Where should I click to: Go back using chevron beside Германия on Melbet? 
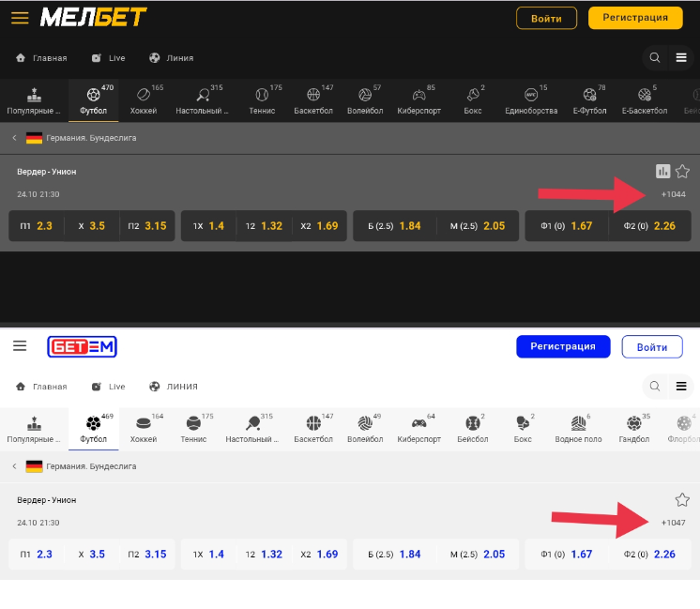[14, 138]
